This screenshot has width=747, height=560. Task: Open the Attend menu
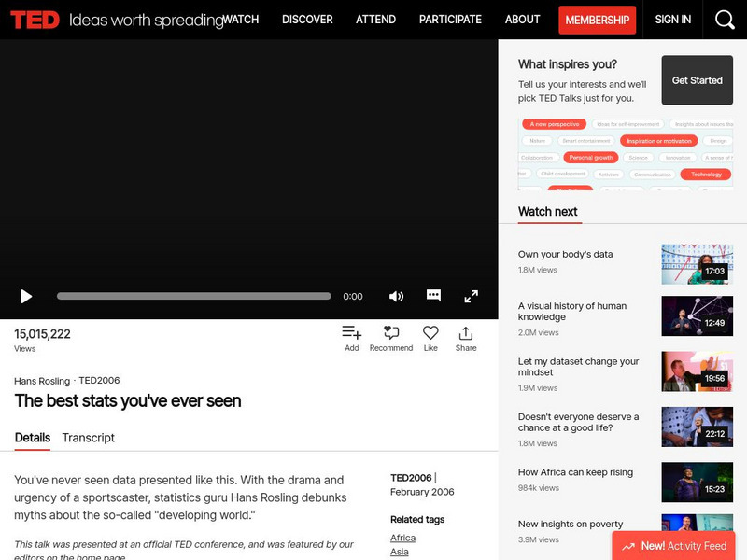(375, 20)
